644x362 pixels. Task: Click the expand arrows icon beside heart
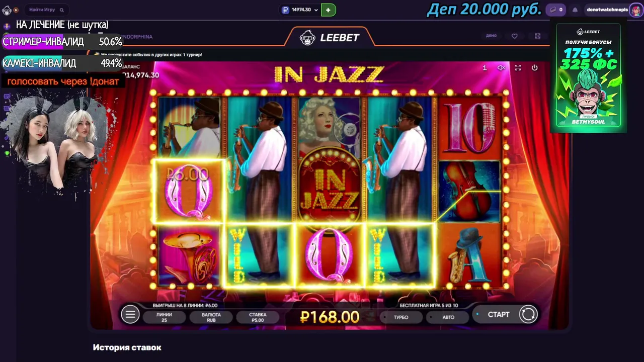[538, 36]
